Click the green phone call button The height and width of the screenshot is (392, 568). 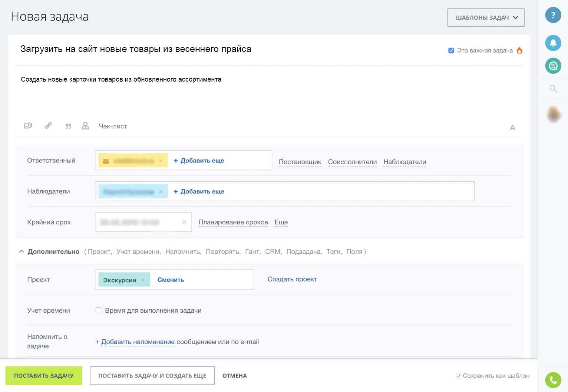click(553, 380)
